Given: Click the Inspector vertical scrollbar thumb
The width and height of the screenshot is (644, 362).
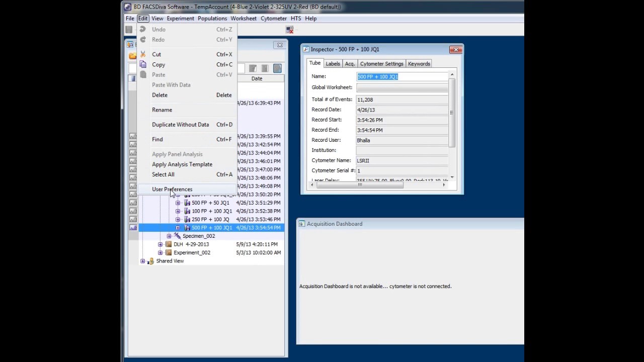Looking at the screenshot, I should 452,113.
